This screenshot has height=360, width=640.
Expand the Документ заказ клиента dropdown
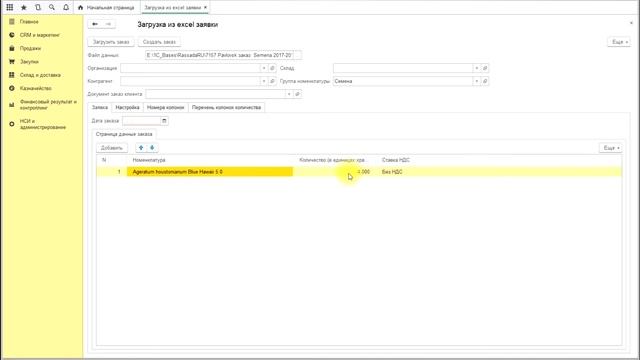click(289, 94)
